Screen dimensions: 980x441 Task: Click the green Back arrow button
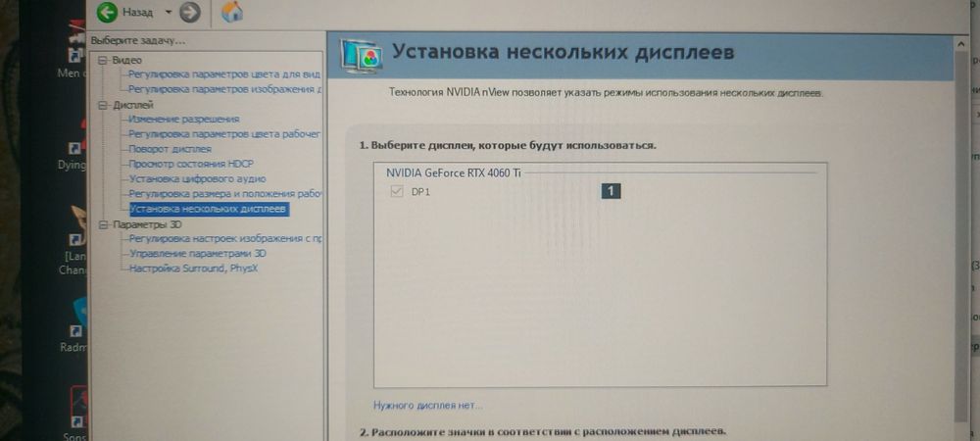pos(107,12)
